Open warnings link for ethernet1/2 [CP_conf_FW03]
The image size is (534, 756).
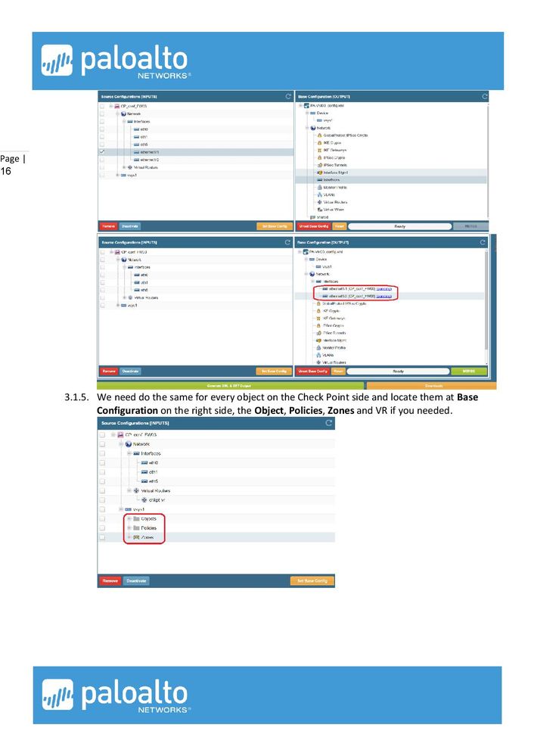pyautogui.click(x=383, y=296)
